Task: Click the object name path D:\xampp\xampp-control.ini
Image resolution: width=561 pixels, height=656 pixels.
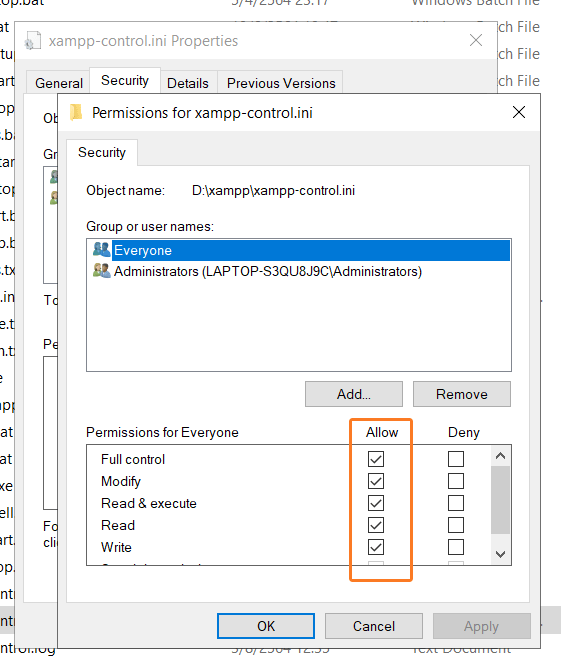Action: [273, 190]
